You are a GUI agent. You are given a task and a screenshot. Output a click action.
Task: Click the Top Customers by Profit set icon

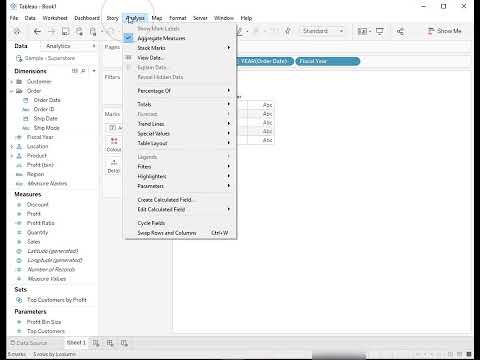coord(19,300)
